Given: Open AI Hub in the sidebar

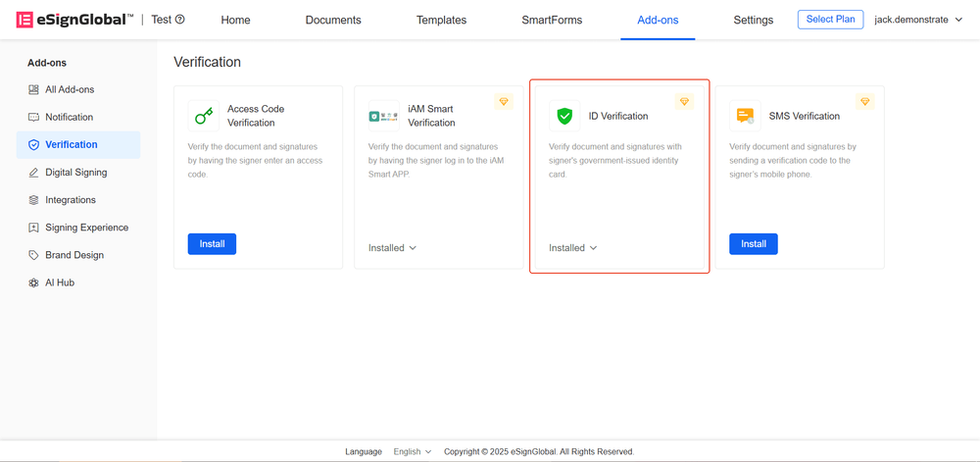Looking at the screenshot, I should pos(59,282).
